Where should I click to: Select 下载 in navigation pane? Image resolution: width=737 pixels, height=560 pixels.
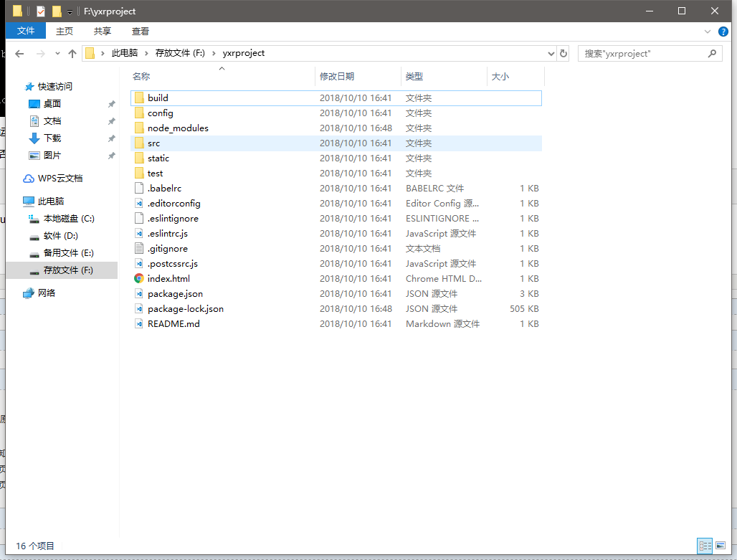[x=52, y=138]
